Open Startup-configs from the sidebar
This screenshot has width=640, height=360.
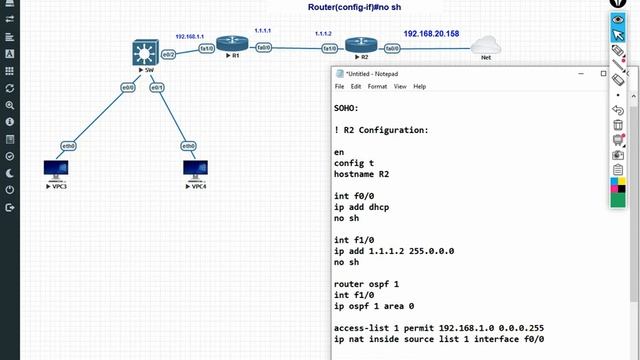[x=10, y=37]
